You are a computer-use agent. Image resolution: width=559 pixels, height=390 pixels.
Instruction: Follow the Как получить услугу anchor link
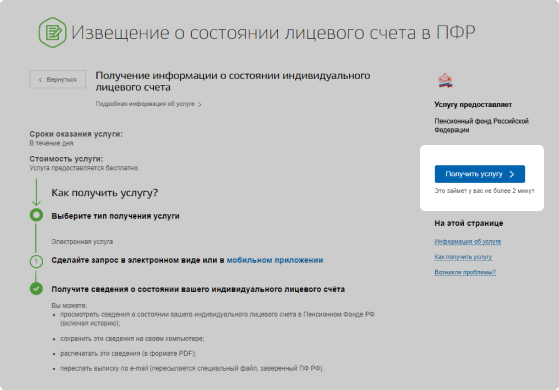click(x=463, y=257)
